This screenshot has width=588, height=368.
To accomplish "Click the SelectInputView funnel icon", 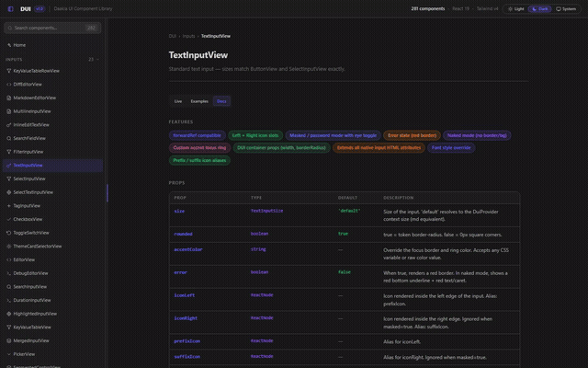I will pyautogui.click(x=9, y=178).
